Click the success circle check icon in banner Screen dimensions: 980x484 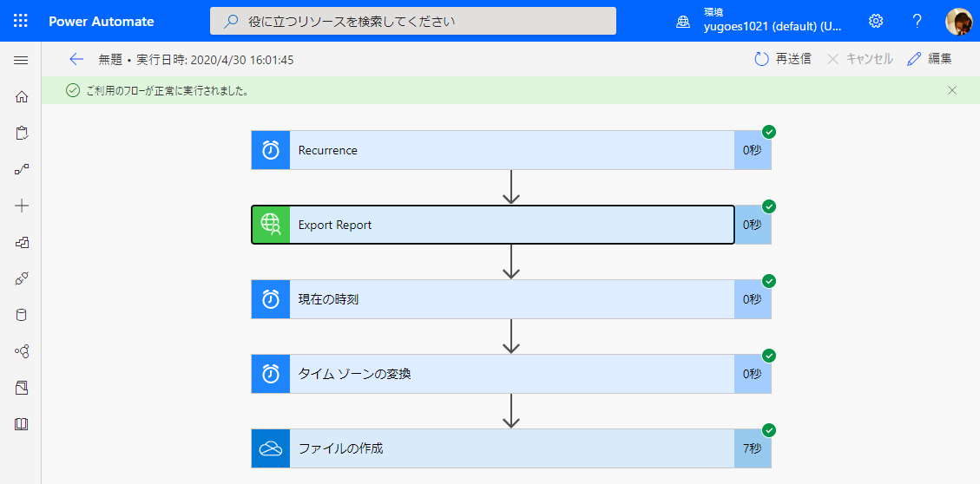click(73, 90)
